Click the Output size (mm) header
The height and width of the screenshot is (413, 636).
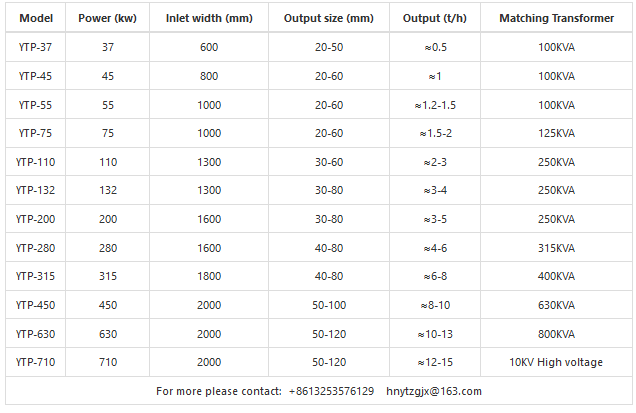tap(328, 18)
